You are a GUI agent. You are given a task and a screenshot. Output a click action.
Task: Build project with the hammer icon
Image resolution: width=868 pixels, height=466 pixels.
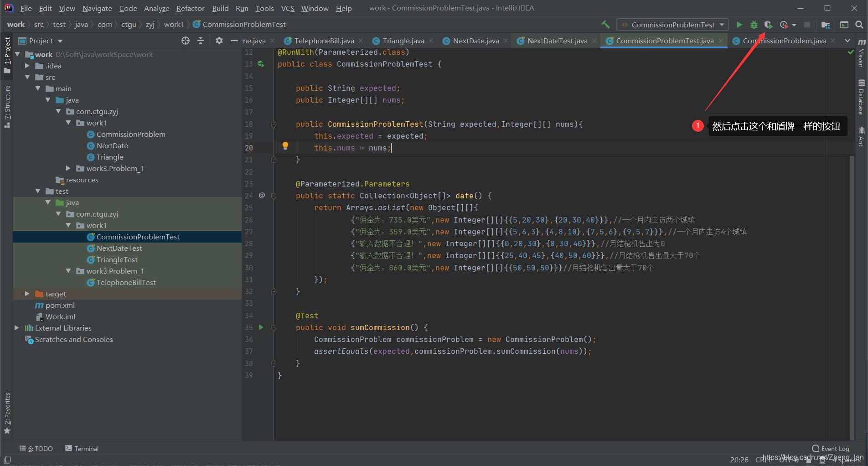(605, 25)
